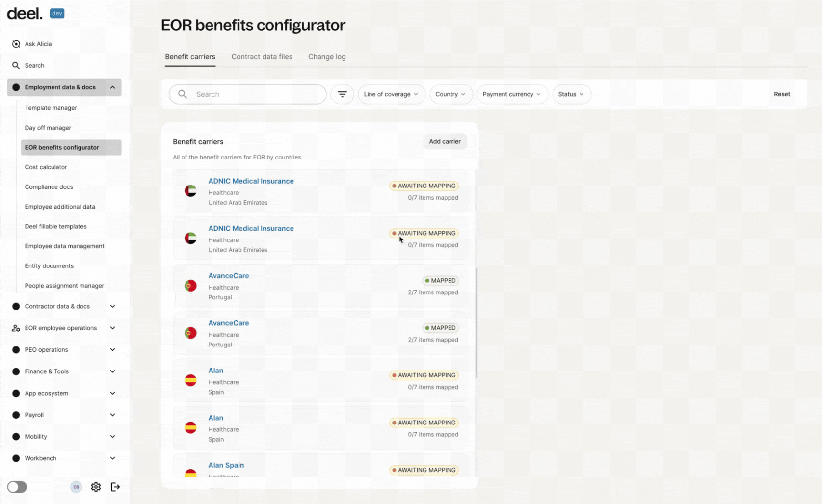Click the Finance & Tools bullet icon
Screen dimensions: 822x504
16,371
